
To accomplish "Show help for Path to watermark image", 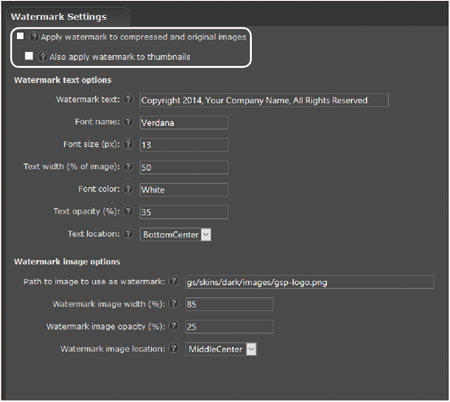I will point(173,281).
